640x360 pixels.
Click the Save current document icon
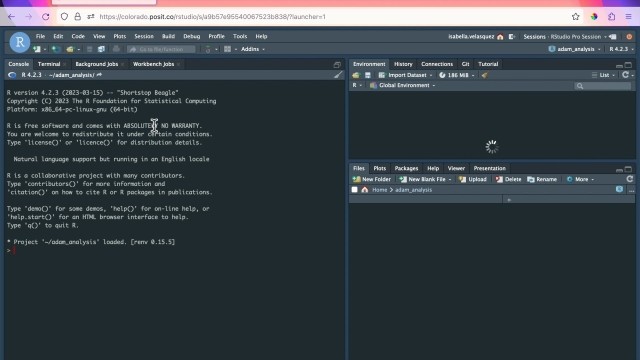tap(90, 49)
